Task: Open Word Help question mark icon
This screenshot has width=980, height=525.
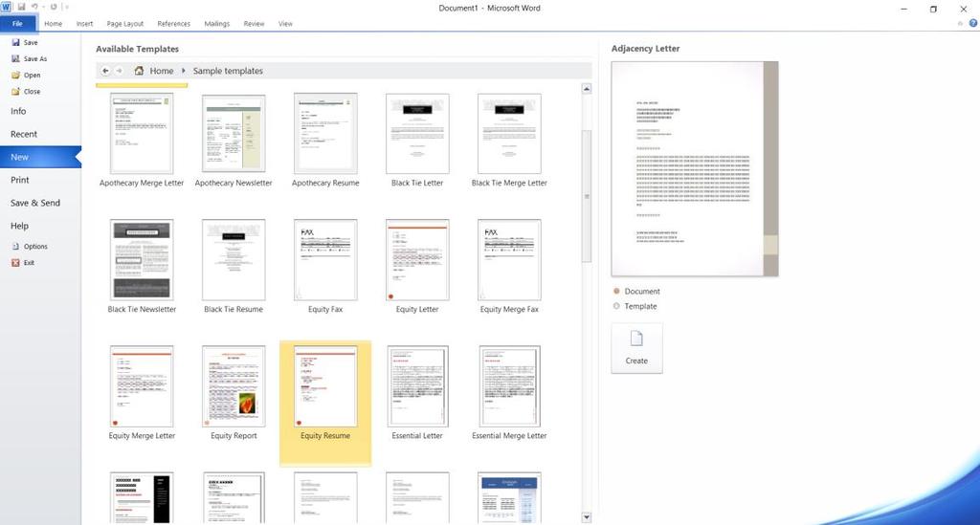Action: (x=973, y=23)
